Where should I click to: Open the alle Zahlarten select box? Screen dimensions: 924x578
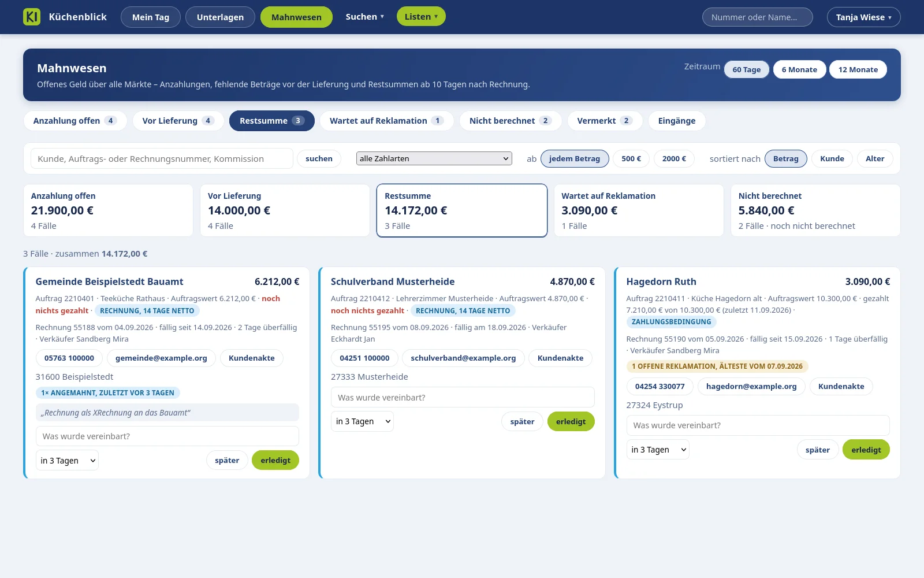coord(434,158)
